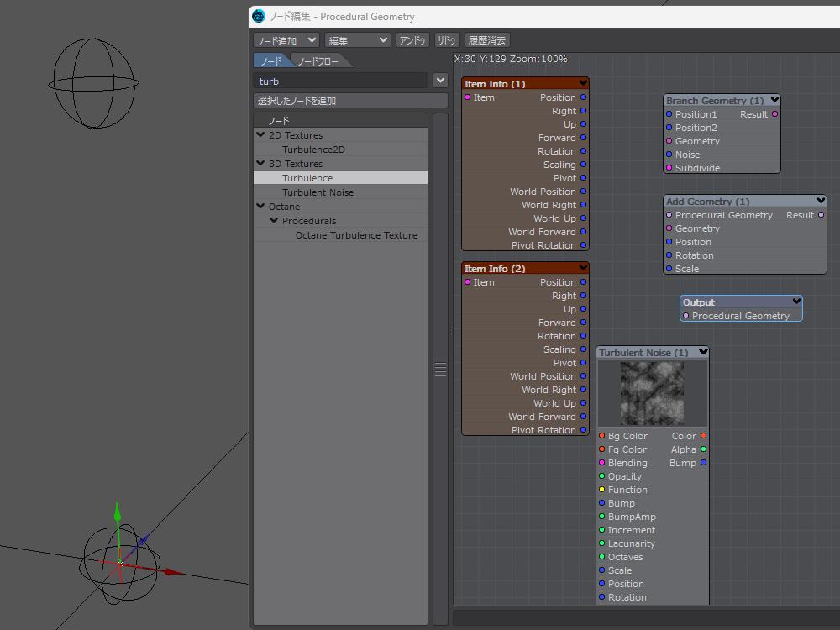Click Item input port on Item Info (2)
The height and width of the screenshot is (630, 840).
point(468,282)
